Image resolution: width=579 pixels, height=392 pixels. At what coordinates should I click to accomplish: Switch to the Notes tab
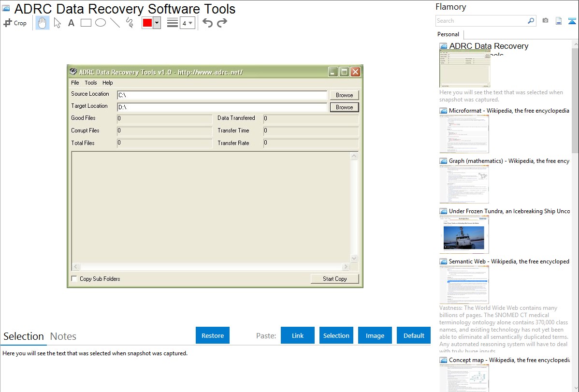(x=63, y=336)
